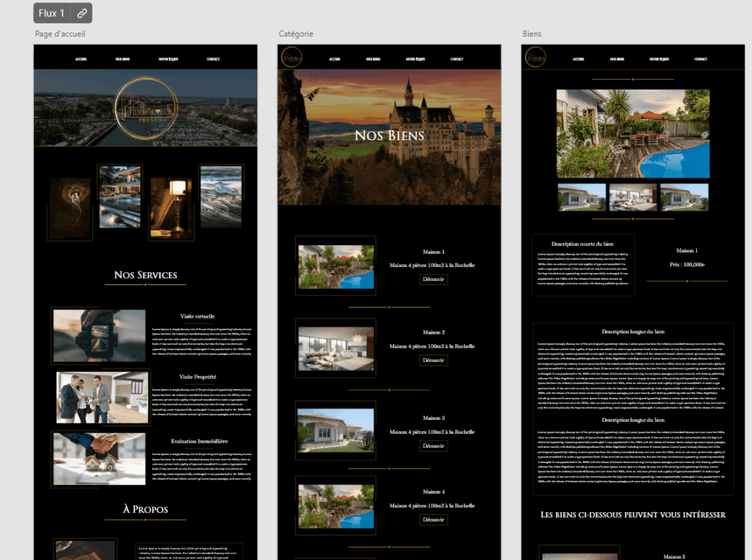
Task: Click the Découvrir button for Maison 2
Action: pos(433,360)
